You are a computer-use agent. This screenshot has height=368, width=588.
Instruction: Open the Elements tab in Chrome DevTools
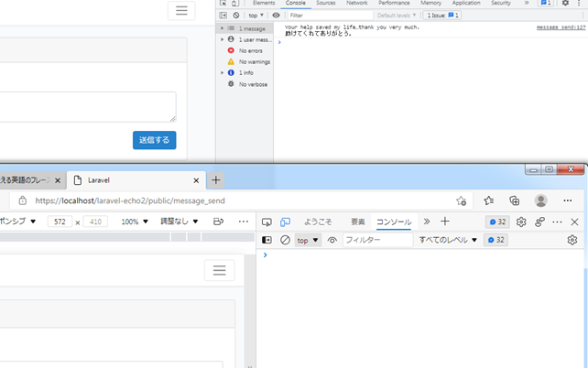tap(264, 3)
